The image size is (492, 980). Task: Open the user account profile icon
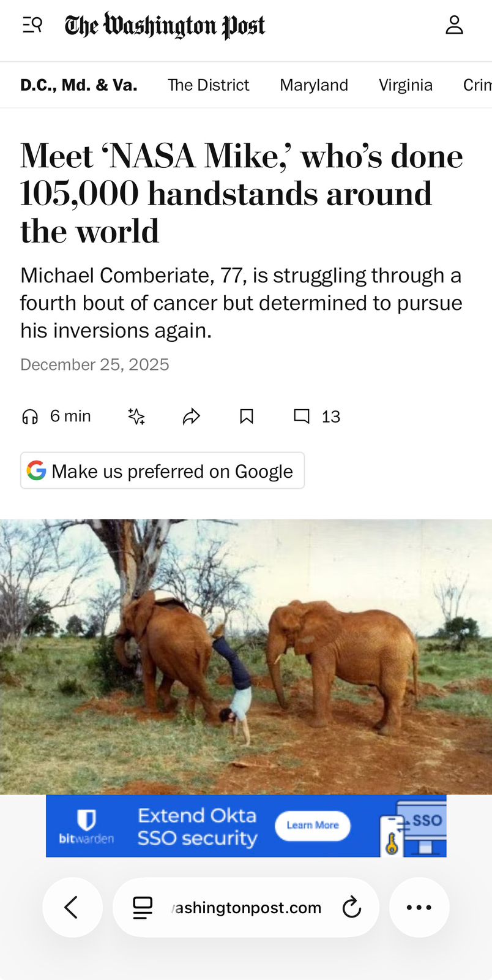(454, 25)
